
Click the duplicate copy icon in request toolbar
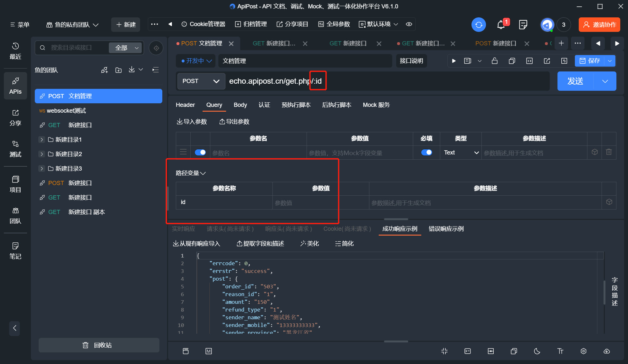[x=512, y=61]
